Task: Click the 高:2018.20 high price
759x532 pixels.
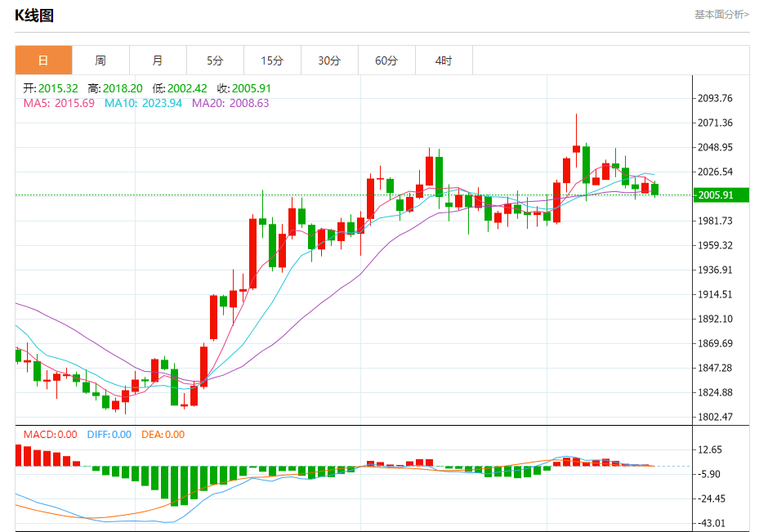Action: tap(115, 88)
